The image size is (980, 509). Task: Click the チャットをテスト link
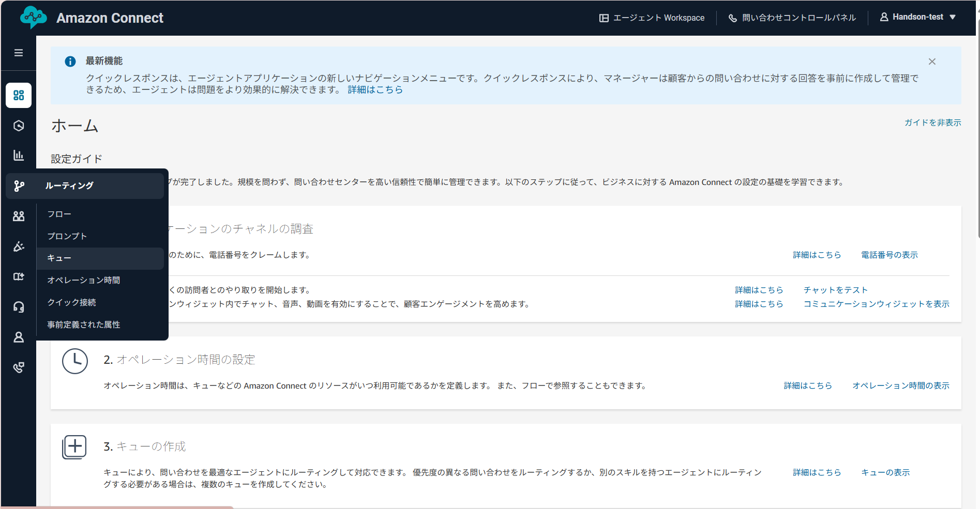pos(835,290)
